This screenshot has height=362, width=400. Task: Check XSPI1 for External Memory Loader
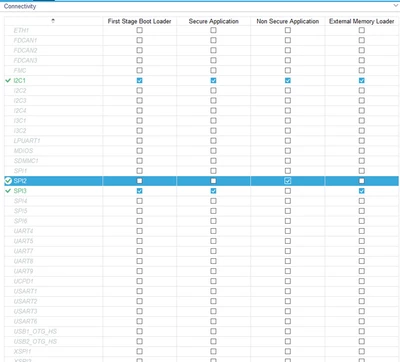point(362,351)
